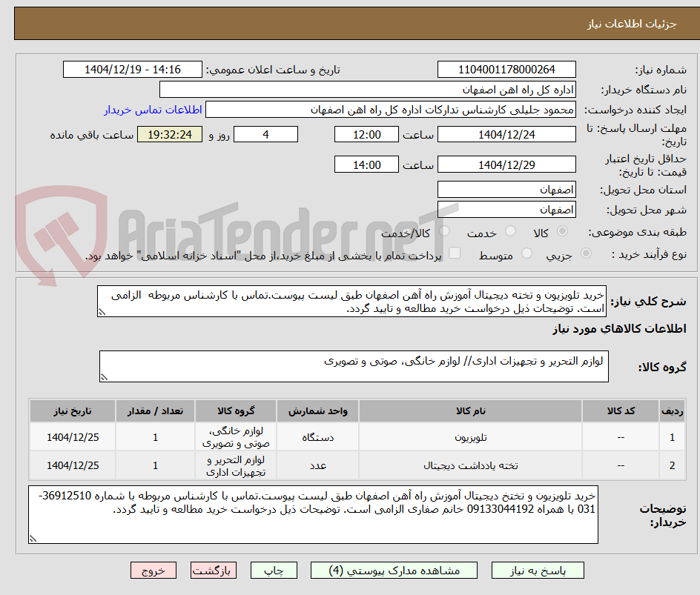Click the need number field 1104001178000264
Viewport: 700px width, 595px height.
click(506, 70)
